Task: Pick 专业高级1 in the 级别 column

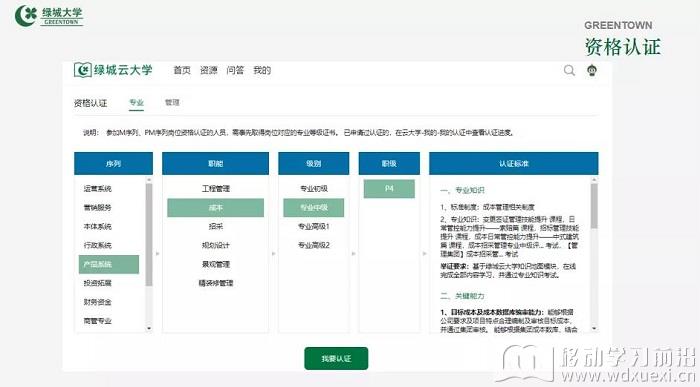Action: coord(314,226)
